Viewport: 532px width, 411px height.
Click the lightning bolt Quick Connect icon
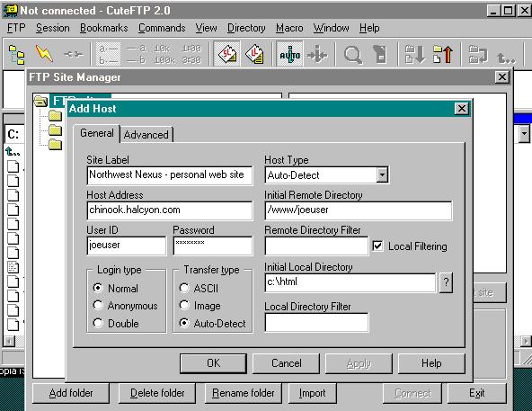[44, 54]
